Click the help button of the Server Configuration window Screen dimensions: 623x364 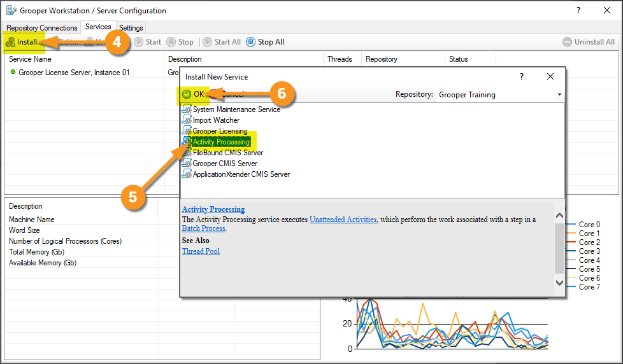click(578, 11)
